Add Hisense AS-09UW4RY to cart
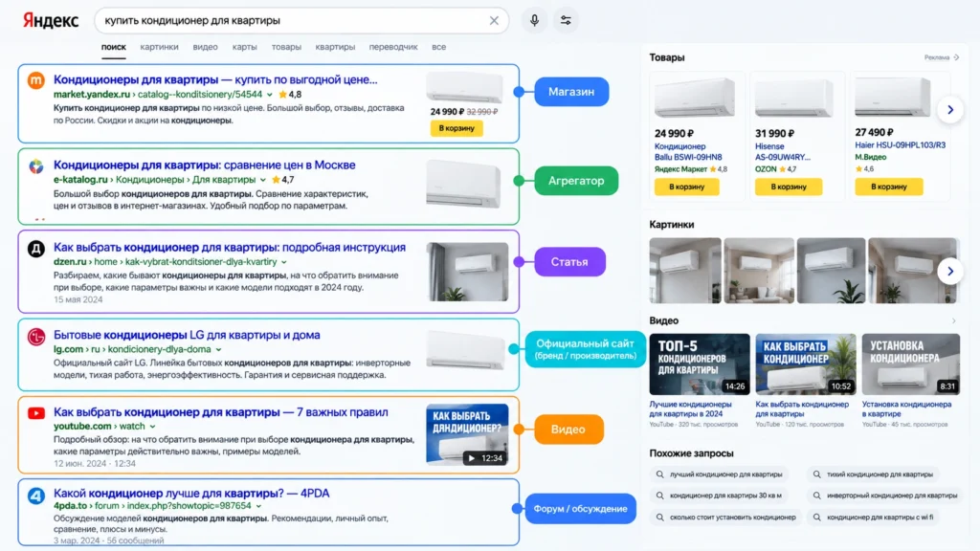Image resolution: width=980 pixels, height=551 pixels. (x=789, y=187)
